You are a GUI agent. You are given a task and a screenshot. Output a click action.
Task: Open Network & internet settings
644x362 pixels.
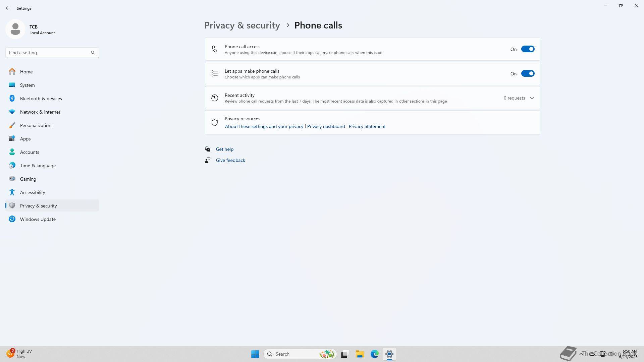[x=40, y=112]
